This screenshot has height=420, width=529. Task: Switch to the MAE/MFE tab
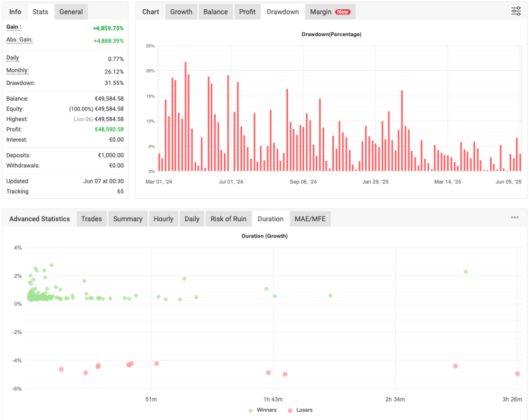click(310, 219)
